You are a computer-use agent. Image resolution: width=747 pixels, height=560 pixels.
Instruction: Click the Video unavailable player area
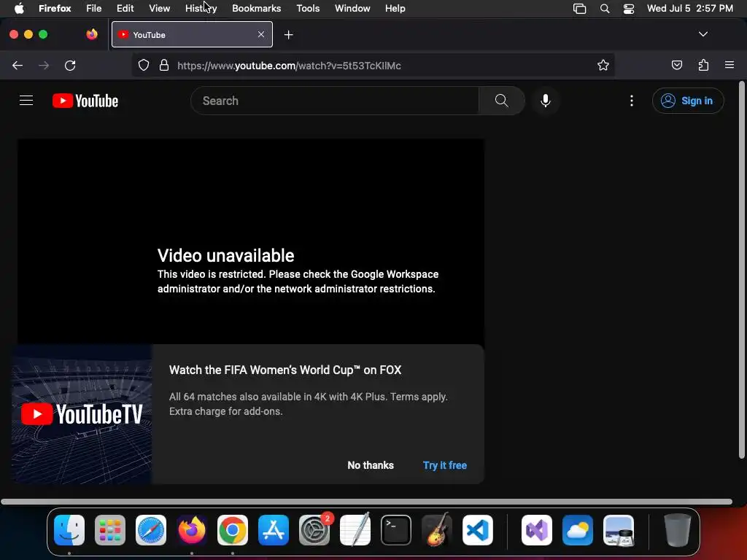pyautogui.click(x=251, y=241)
